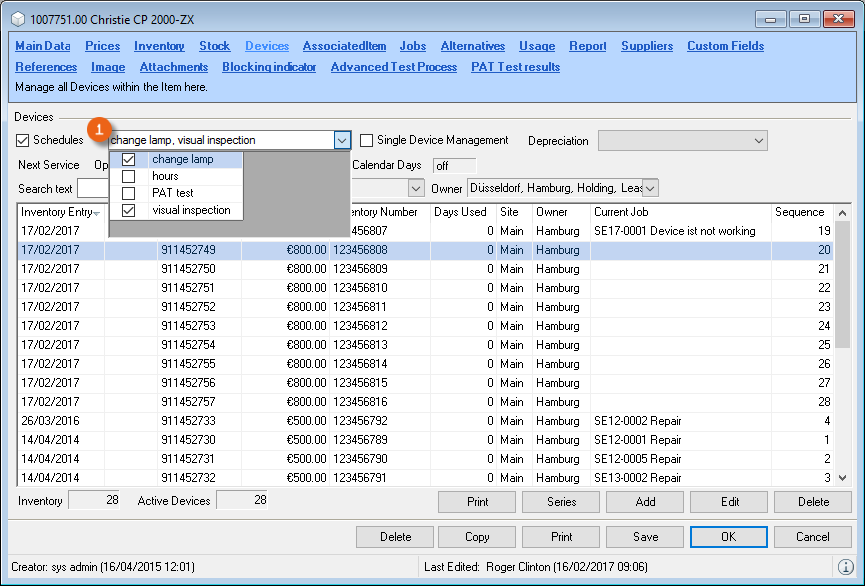Click the Search text input field
The height and width of the screenshot is (586, 865).
coord(92,188)
